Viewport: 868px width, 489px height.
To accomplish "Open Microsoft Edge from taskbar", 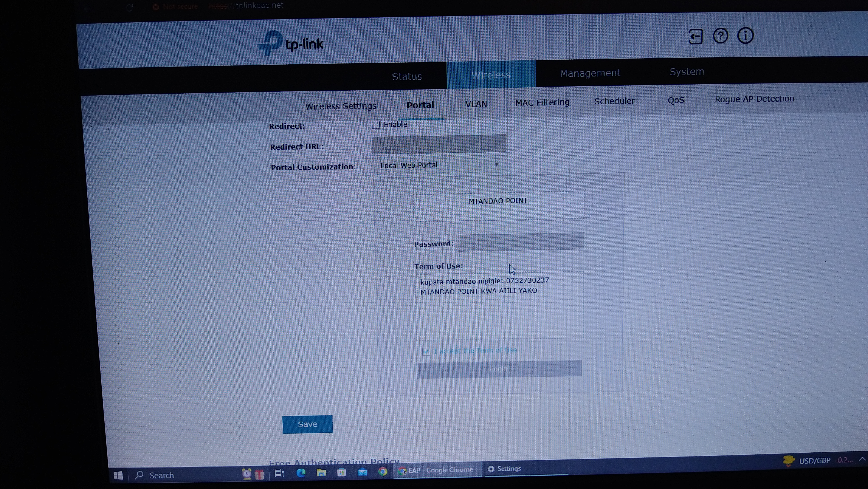I will (301, 473).
